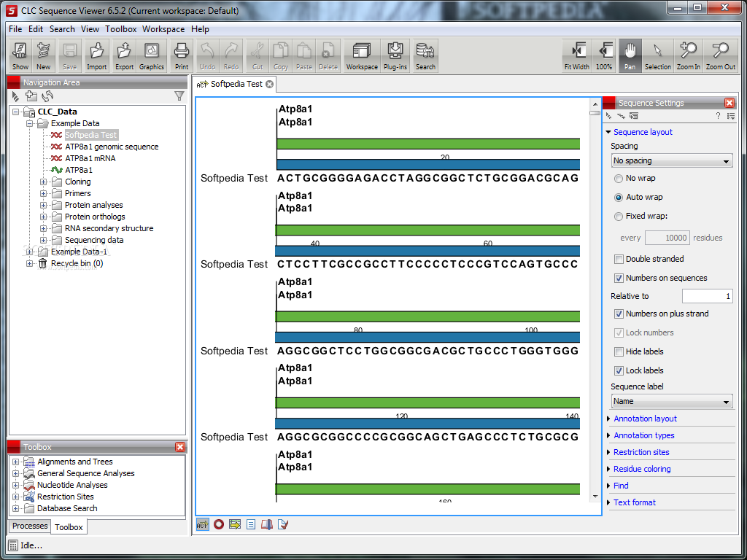Click the Show toolbar button
Image resolution: width=747 pixels, height=560 pixels.
[x=20, y=55]
